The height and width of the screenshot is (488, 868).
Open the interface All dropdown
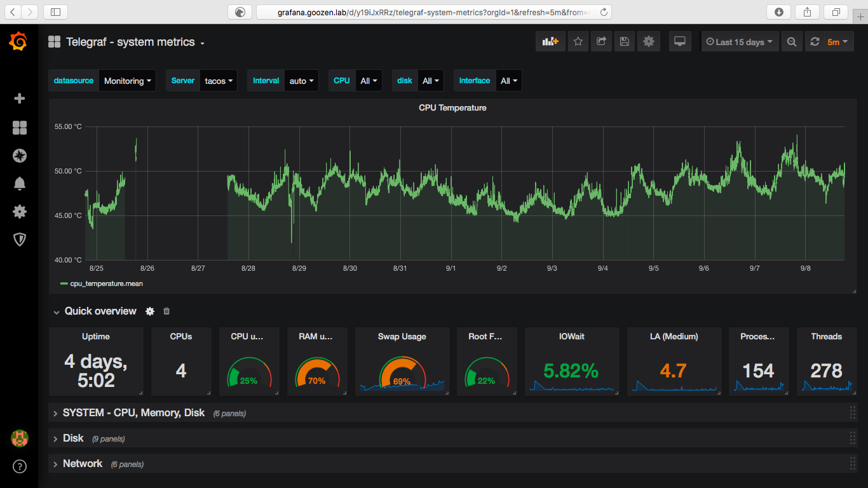click(509, 81)
